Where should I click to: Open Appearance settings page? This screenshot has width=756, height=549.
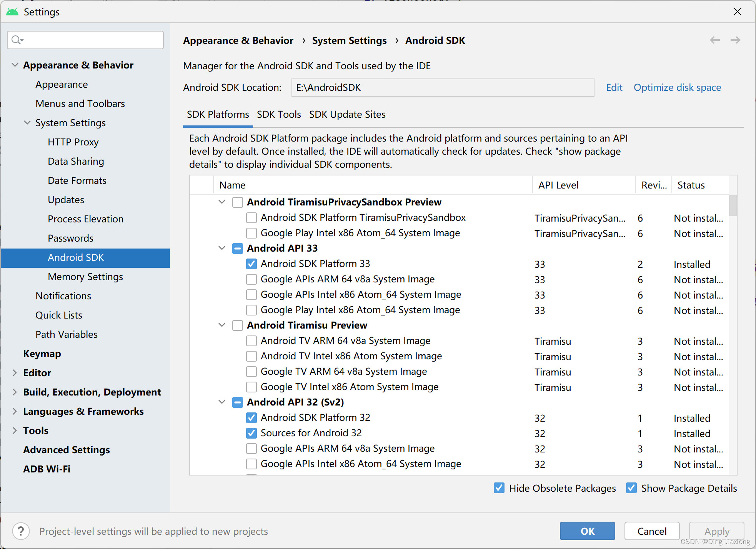click(x=62, y=84)
